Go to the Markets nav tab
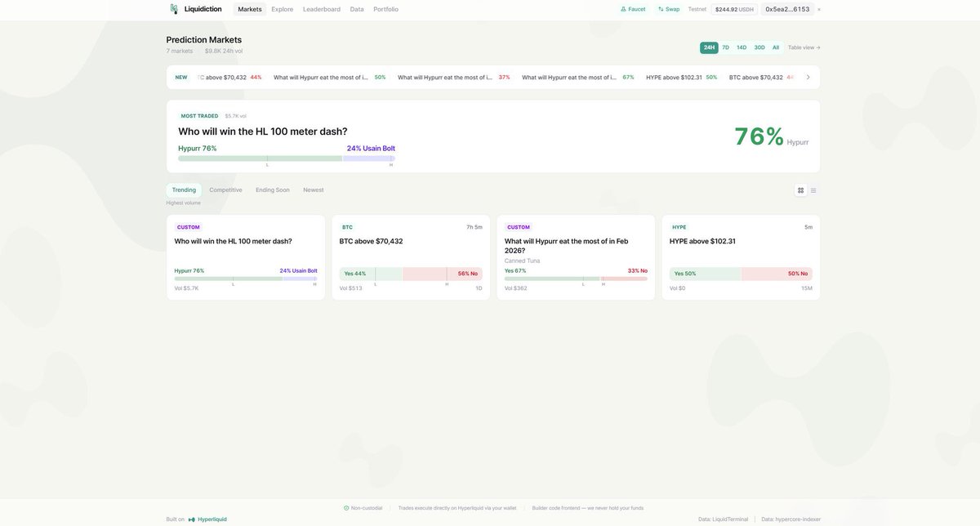This screenshot has width=980, height=526. 250,9
